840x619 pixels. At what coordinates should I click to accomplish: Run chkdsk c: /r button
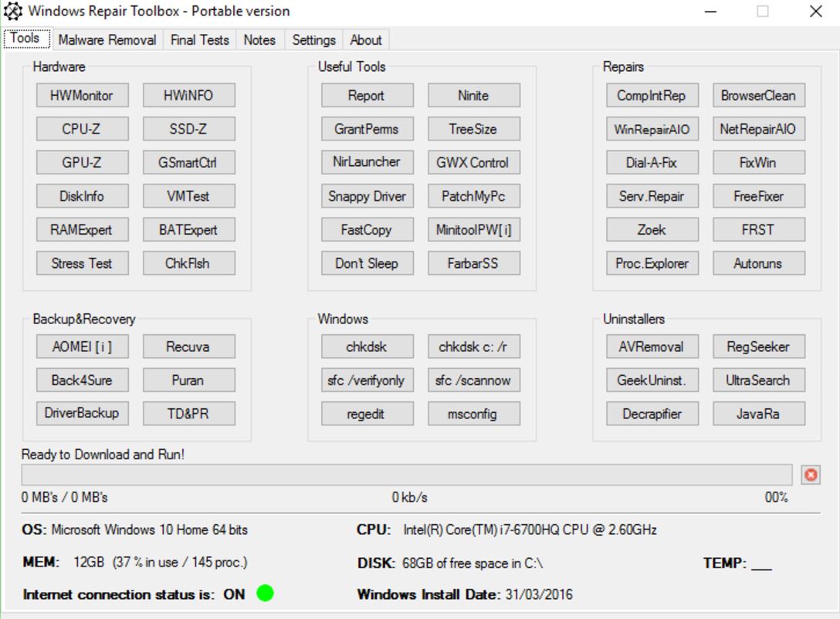(473, 347)
